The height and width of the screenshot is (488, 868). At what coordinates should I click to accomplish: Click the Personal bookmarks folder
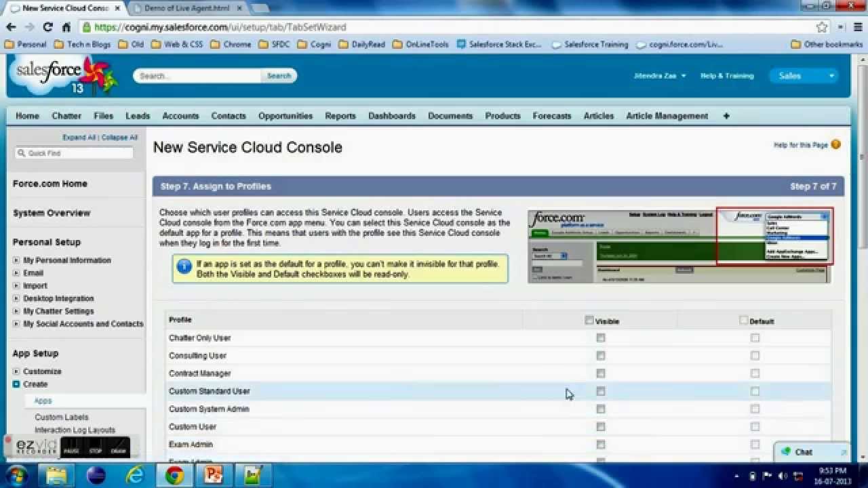25,44
